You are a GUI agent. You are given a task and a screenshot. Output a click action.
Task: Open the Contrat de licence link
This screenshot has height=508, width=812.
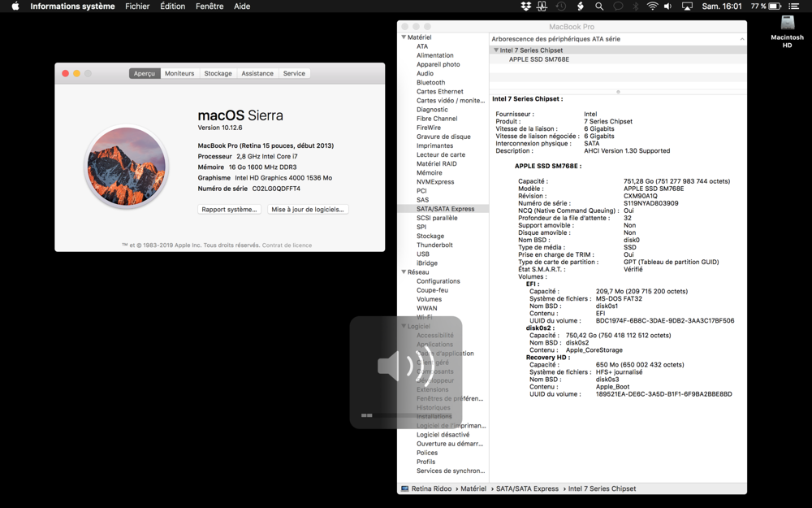pos(287,245)
